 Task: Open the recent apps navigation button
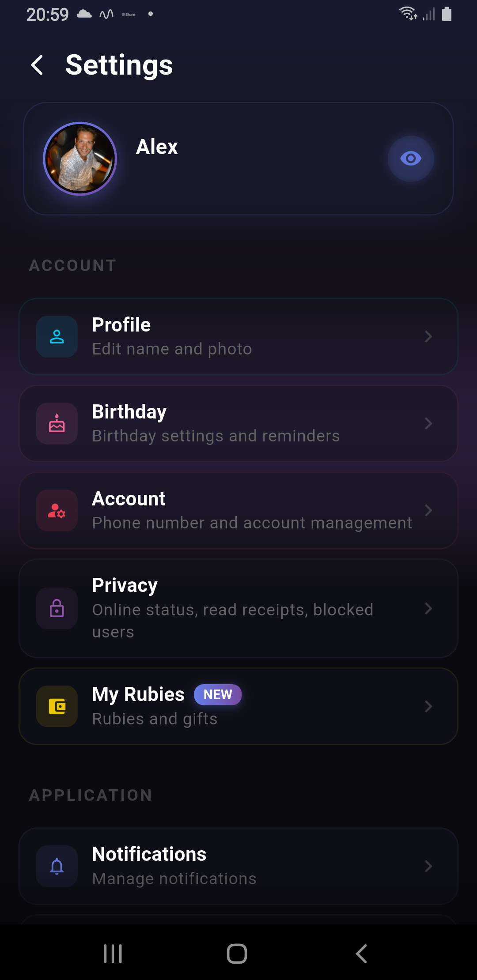[x=113, y=954]
